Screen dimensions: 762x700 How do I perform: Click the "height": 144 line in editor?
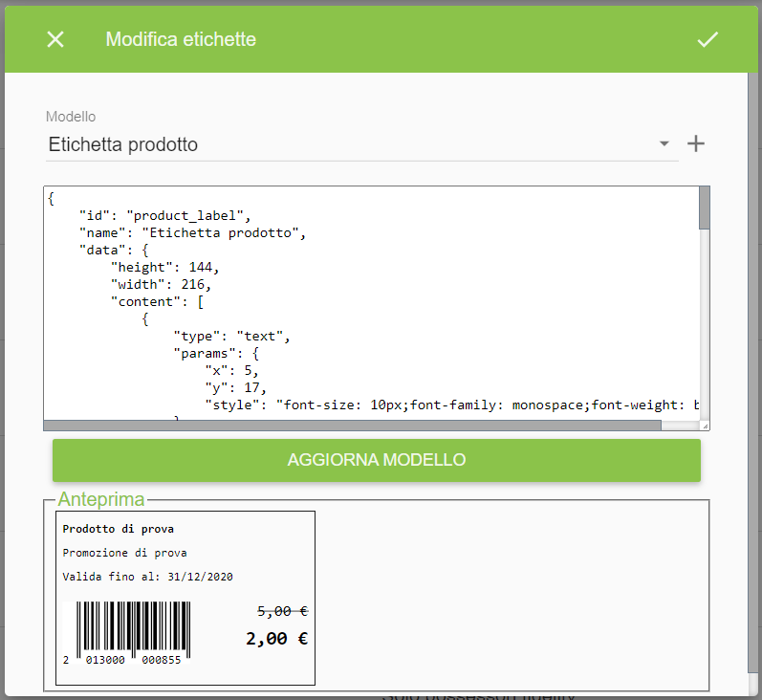(164, 268)
